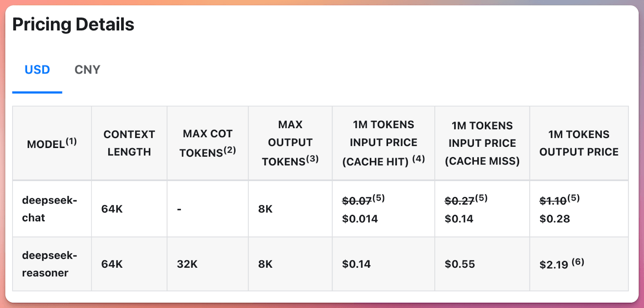Click the $0.014 cache hit price
The image size is (644, 308).
[360, 219]
